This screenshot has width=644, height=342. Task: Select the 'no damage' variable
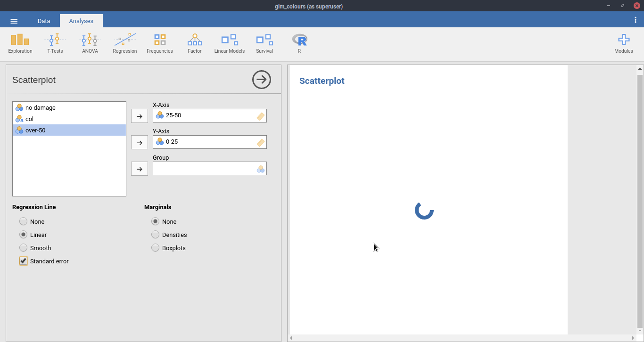[69, 107]
